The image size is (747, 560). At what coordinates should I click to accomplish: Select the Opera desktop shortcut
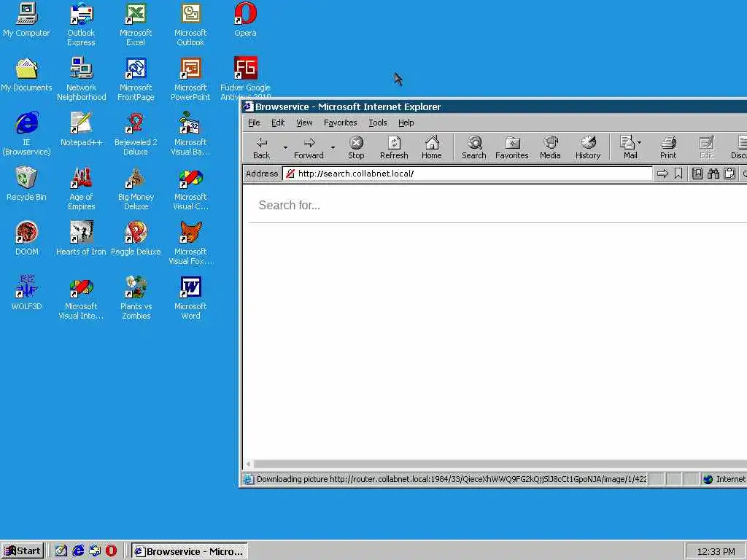point(245,20)
